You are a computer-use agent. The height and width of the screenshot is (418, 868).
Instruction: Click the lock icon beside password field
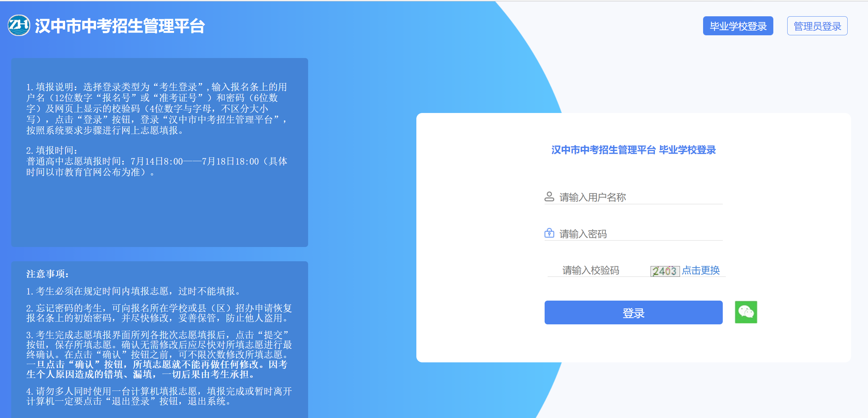point(549,233)
